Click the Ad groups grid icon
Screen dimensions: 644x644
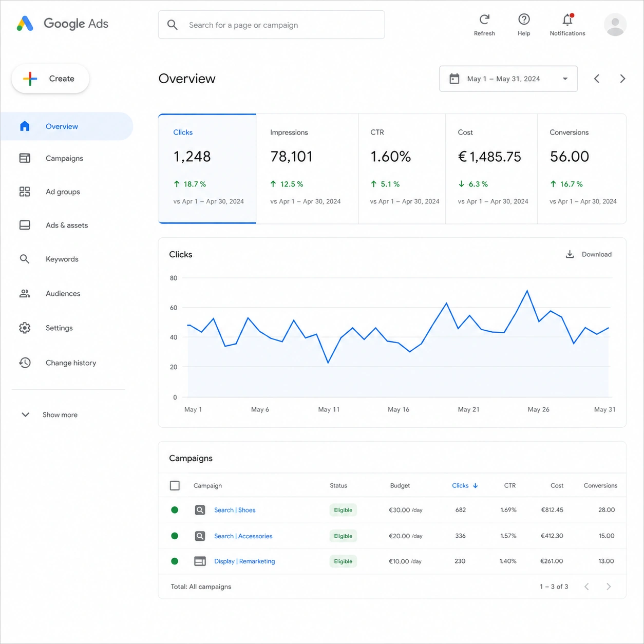tap(25, 192)
